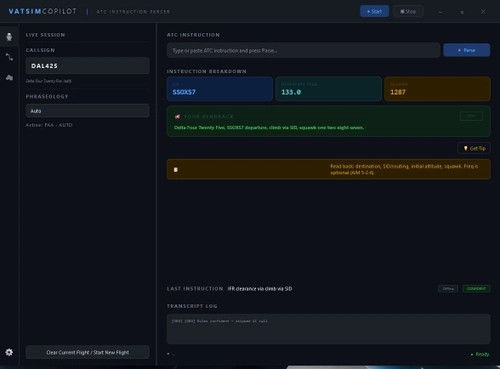500x369 pixels.
Task: Minimize the VATSIM Copilot window
Action: coord(441,12)
